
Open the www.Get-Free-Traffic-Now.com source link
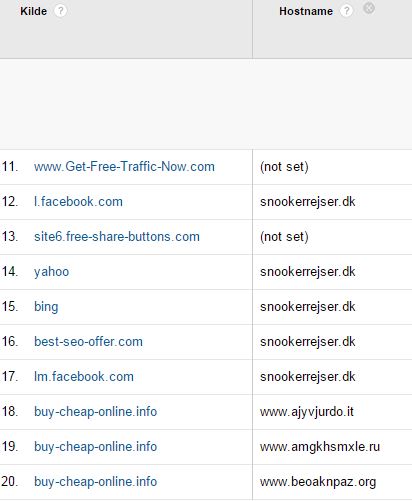[124, 166]
